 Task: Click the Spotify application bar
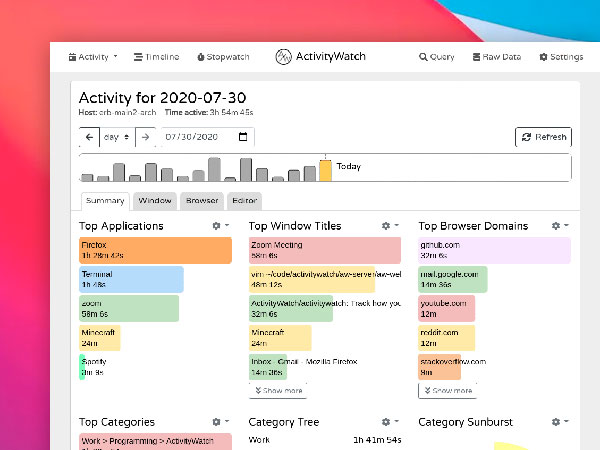pos(93,367)
